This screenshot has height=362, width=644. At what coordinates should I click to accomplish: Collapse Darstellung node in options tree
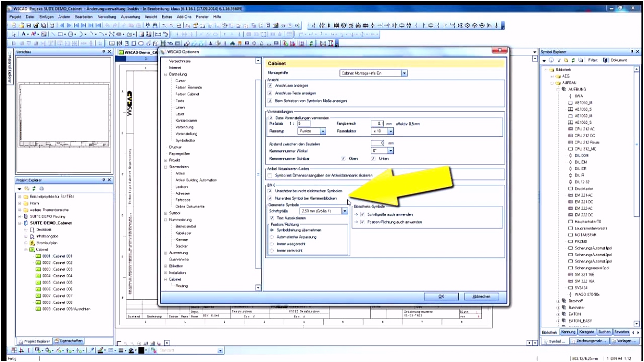point(166,75)
